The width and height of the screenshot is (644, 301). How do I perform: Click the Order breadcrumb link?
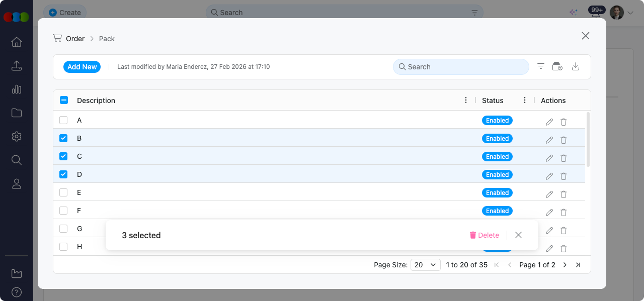75,39
